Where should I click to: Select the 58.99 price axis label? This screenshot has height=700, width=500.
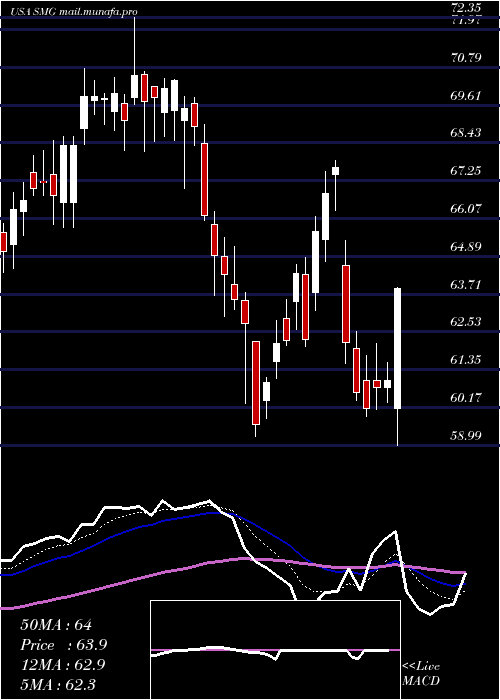(464, 435)
